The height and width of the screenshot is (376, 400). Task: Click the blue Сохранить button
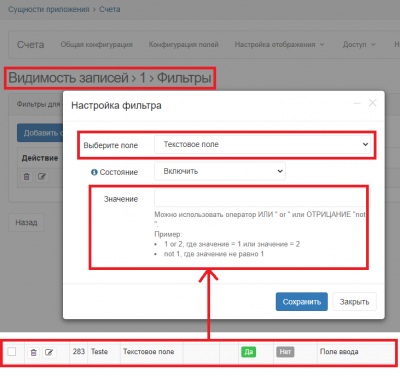pos(302,302)
